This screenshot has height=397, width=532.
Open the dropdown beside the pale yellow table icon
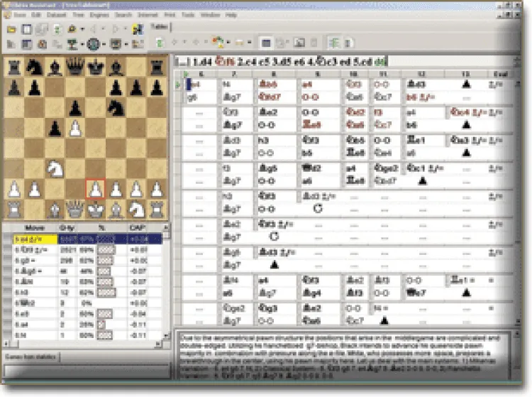250,43
